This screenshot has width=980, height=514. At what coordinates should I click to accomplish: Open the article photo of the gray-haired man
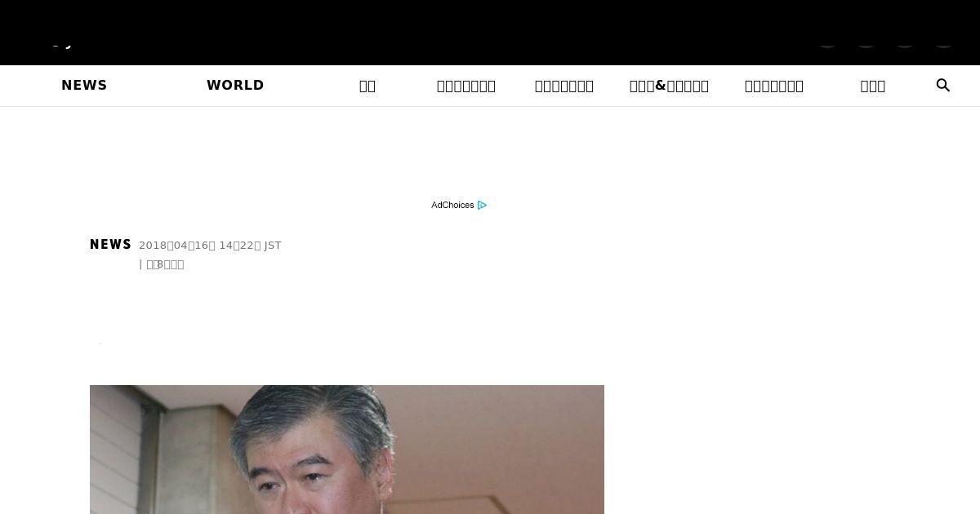pyautogui.click(x=347, y=450)
